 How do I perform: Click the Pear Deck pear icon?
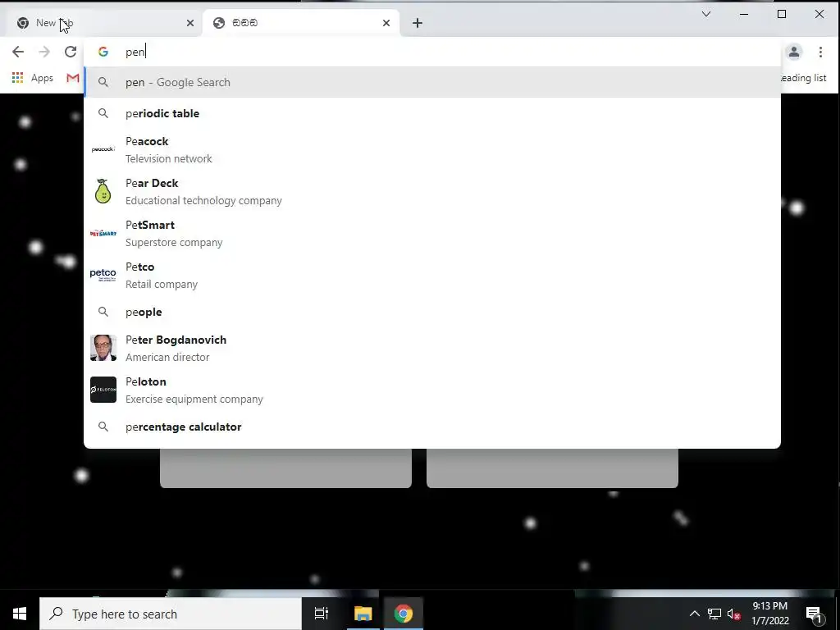click(x=103, y=191)
